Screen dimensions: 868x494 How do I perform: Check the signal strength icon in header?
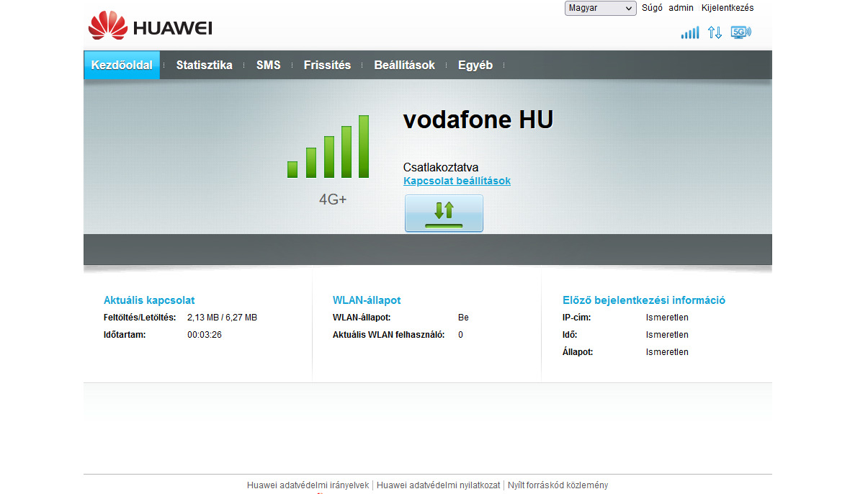[x=689, y=32]
